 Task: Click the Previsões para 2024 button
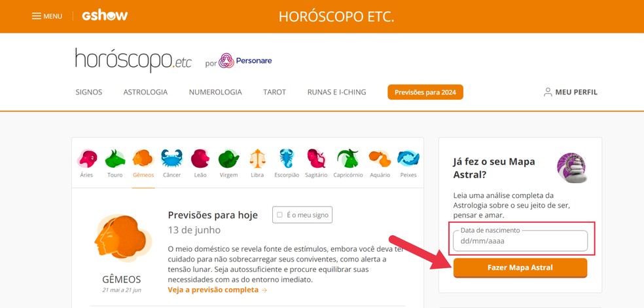point(425,92)
